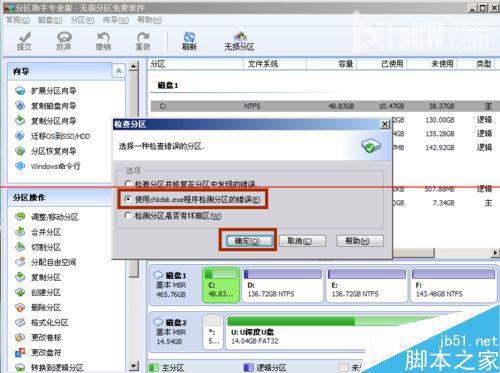Click the 放弃 (discard) toolbar icon

64,41
